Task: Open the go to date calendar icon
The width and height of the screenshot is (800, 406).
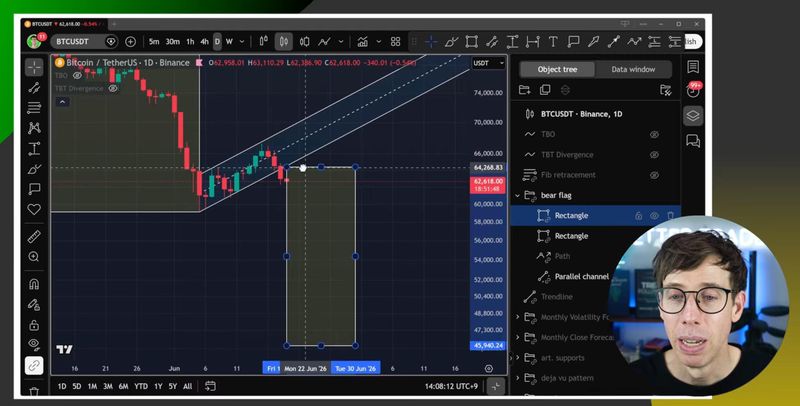Action: tap(210, 386)
